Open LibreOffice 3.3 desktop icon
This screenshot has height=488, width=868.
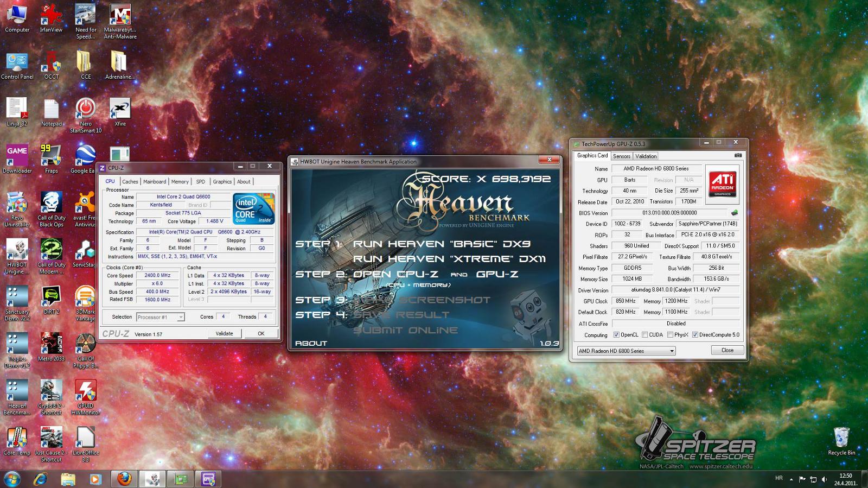pos(85,443)
